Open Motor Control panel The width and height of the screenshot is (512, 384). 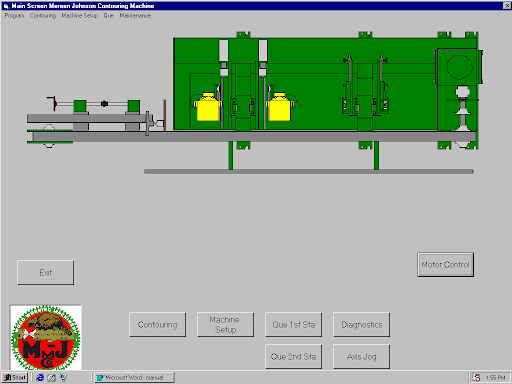coord(445,265)
